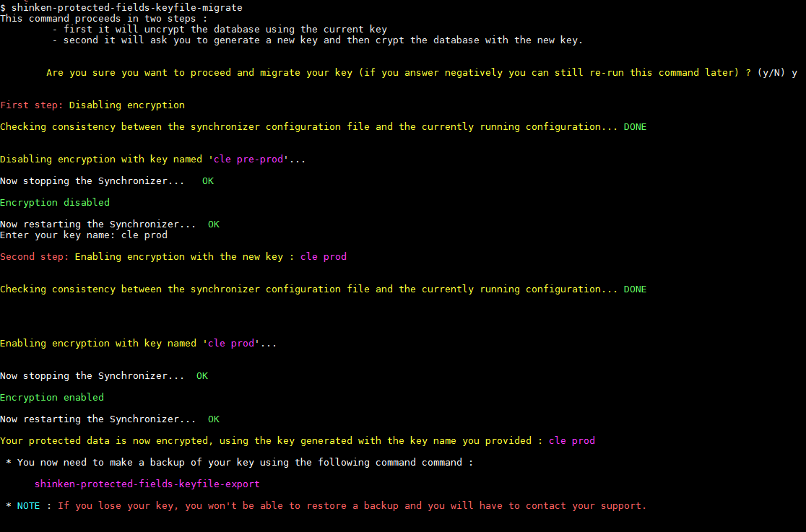Click OK directly above "Encryption enabled"

tap(202, 376)
